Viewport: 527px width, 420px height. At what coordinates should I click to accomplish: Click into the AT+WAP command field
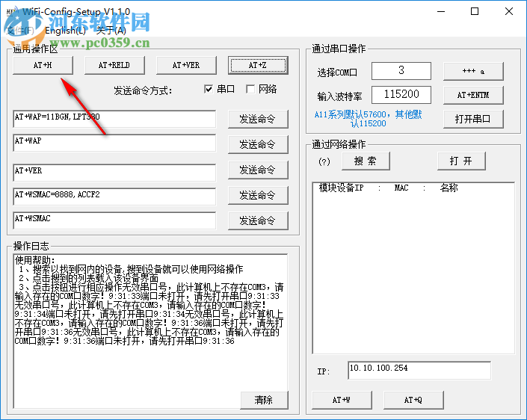(x=114, y=143)
